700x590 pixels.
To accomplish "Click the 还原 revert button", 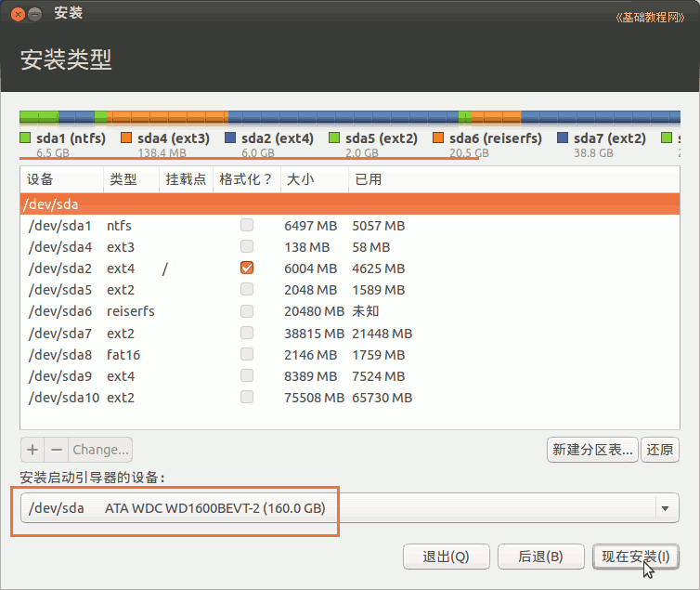I will (660, 450).
